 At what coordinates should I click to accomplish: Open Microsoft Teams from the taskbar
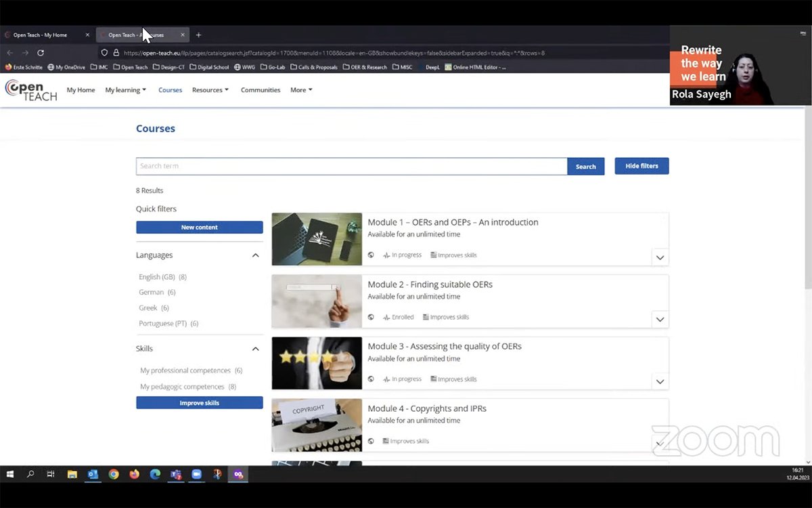pyautogui.click(x=176, y=474)
